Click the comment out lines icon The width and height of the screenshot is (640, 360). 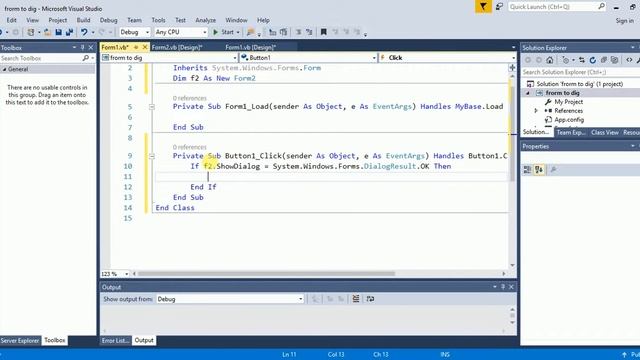[x=298, y=32]
